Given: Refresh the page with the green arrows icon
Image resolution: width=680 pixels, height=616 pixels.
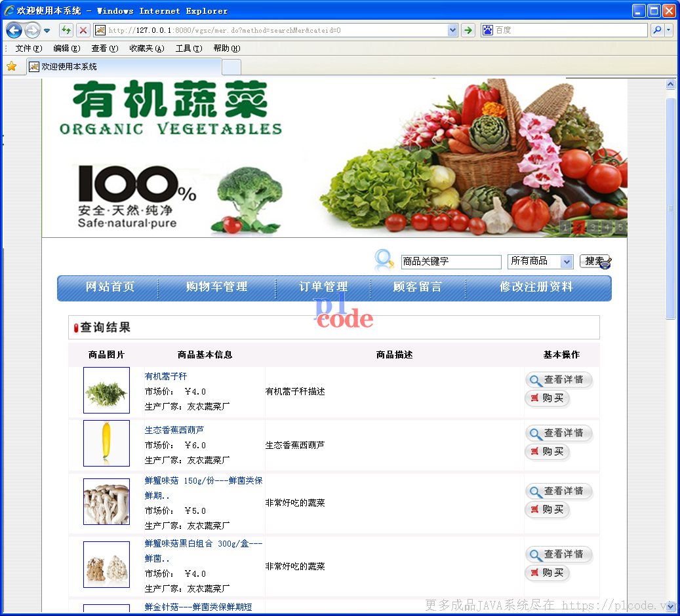Looking at the screenshot, I should 66,30.
